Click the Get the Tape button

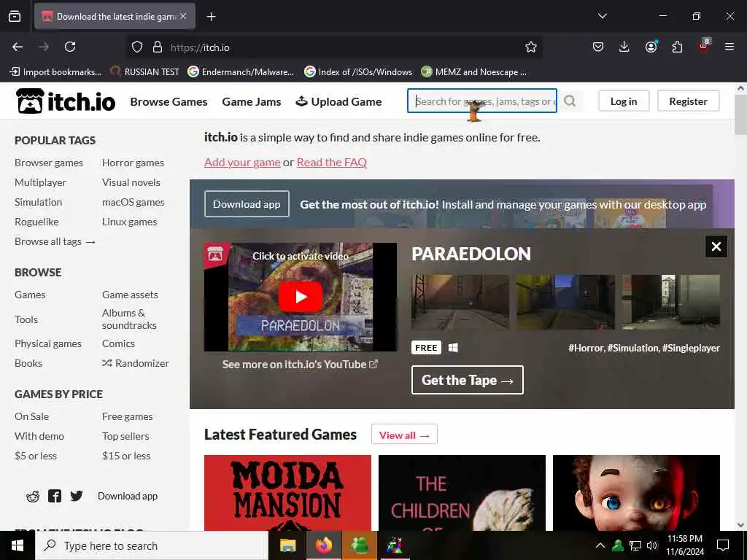[x=468, y=380]
